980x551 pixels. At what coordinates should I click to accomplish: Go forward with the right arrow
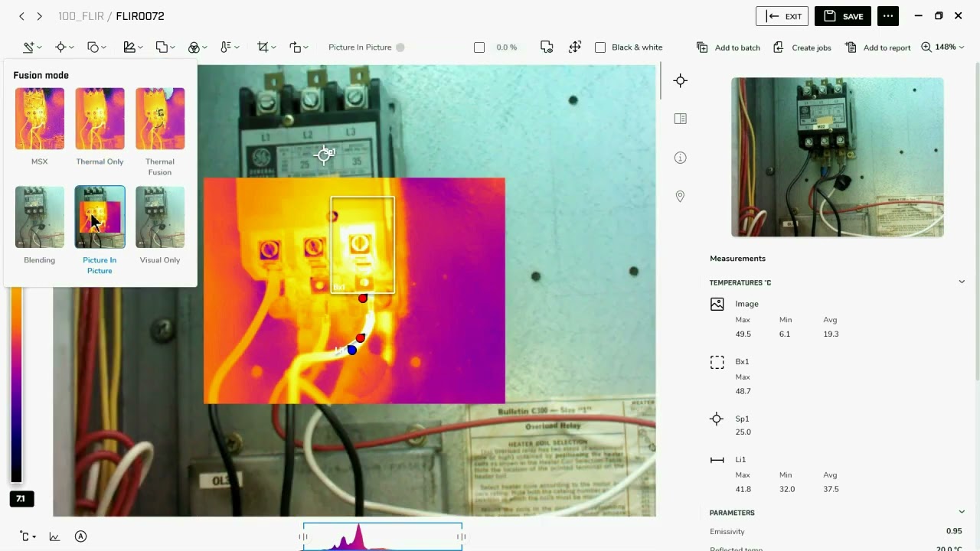[x=40, y=16]
